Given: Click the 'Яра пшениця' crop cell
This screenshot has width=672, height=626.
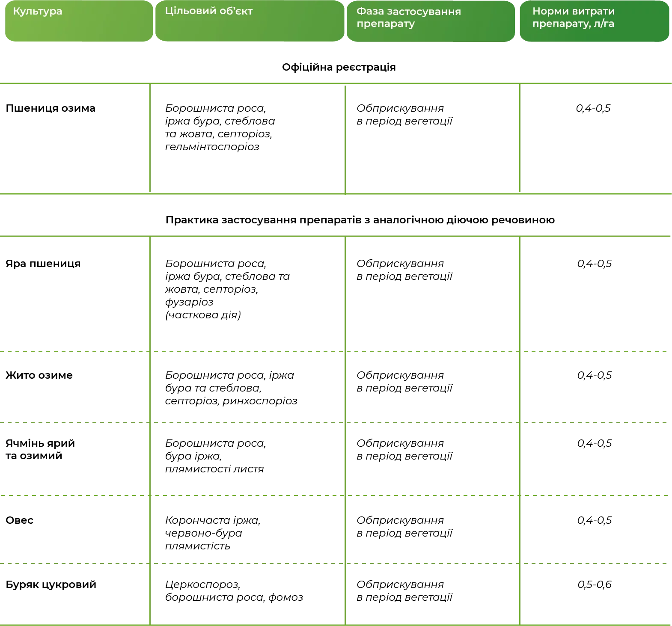Looking at the screenshot, I should click(43, 264).
